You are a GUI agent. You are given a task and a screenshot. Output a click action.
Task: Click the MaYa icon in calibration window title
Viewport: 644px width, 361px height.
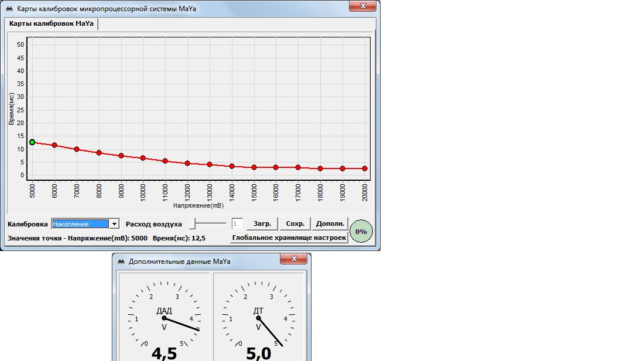tap(9, 9)
